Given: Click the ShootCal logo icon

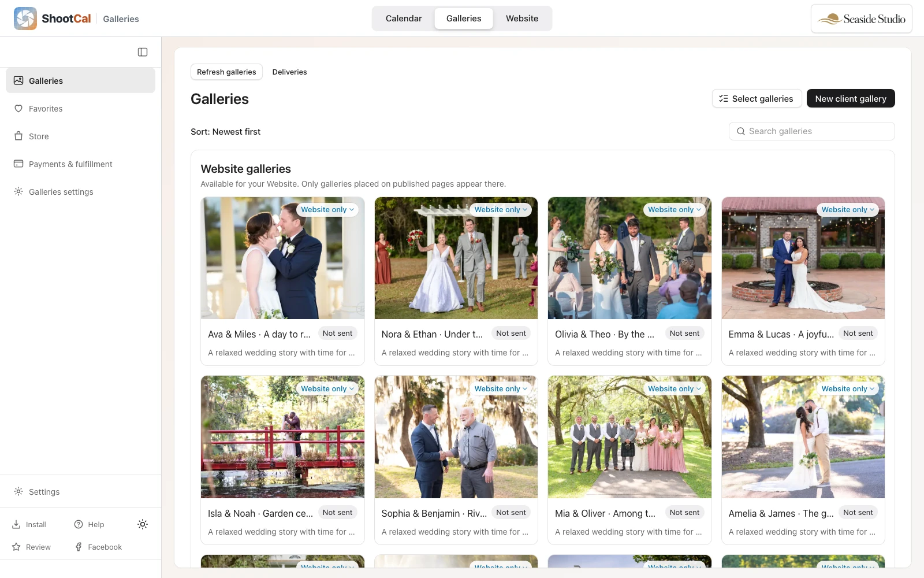Looking at the screenshot, I should (25, 18).
